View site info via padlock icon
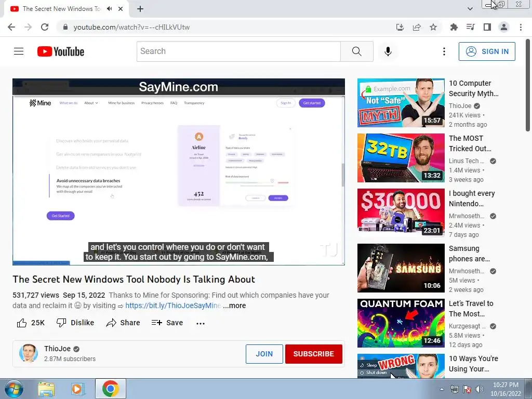Image resolution: width=532 pixels, height=399 pixels. pyautogui.click(x=65, y=27)
